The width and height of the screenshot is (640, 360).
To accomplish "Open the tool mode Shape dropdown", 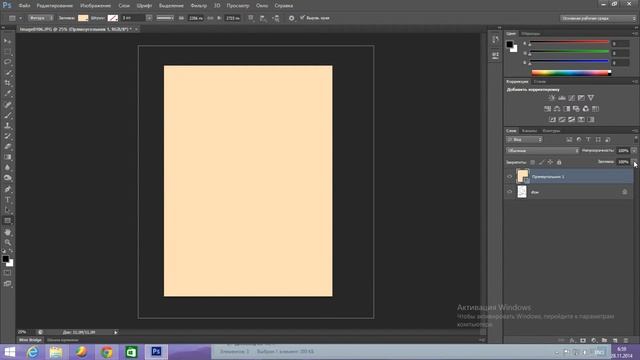I will 41,18.
